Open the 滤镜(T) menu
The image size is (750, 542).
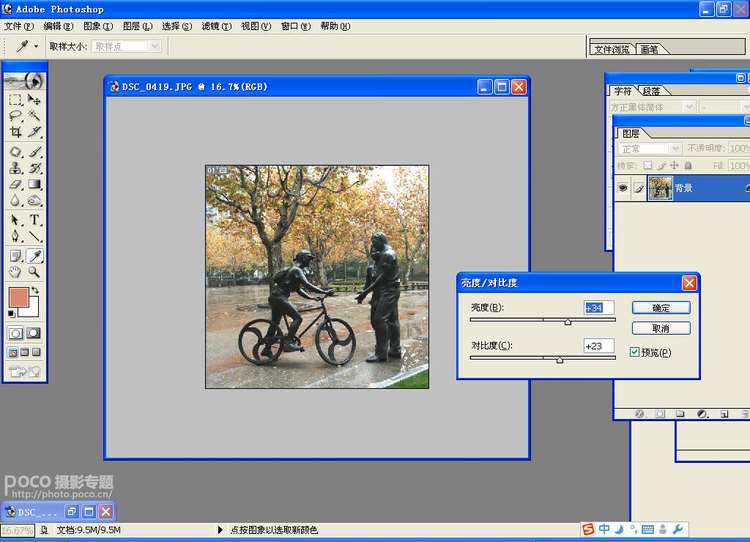pos(217,26)
